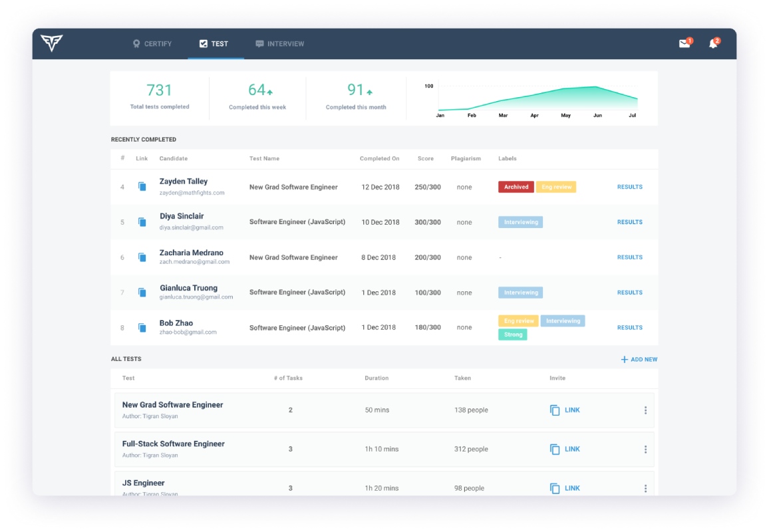Click the company logo in header

(x=51, y=43)
